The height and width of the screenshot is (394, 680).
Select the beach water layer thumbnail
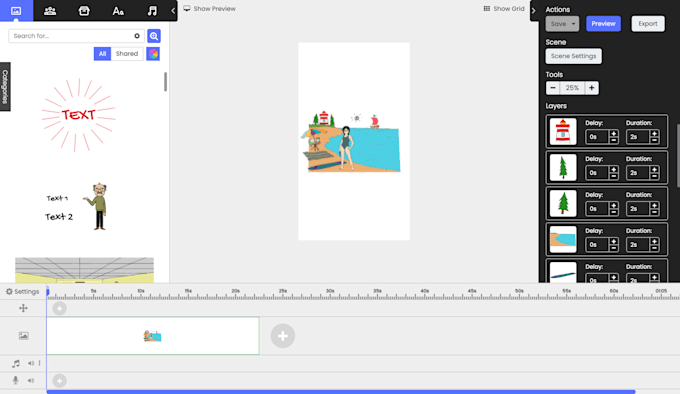pos(563,239)
